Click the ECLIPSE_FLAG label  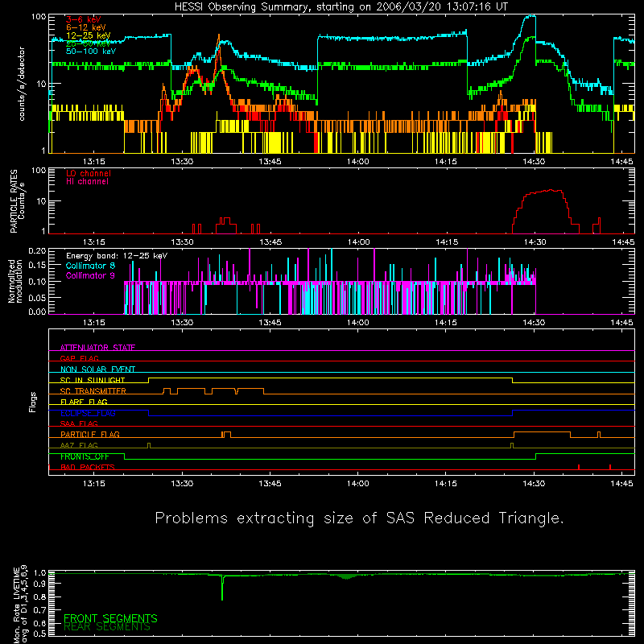pos(88,413)
